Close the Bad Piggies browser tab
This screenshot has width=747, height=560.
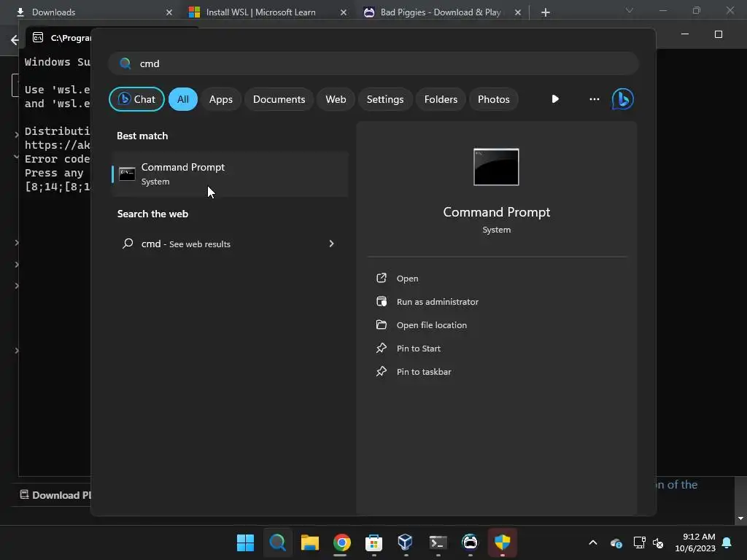point(517,12)
